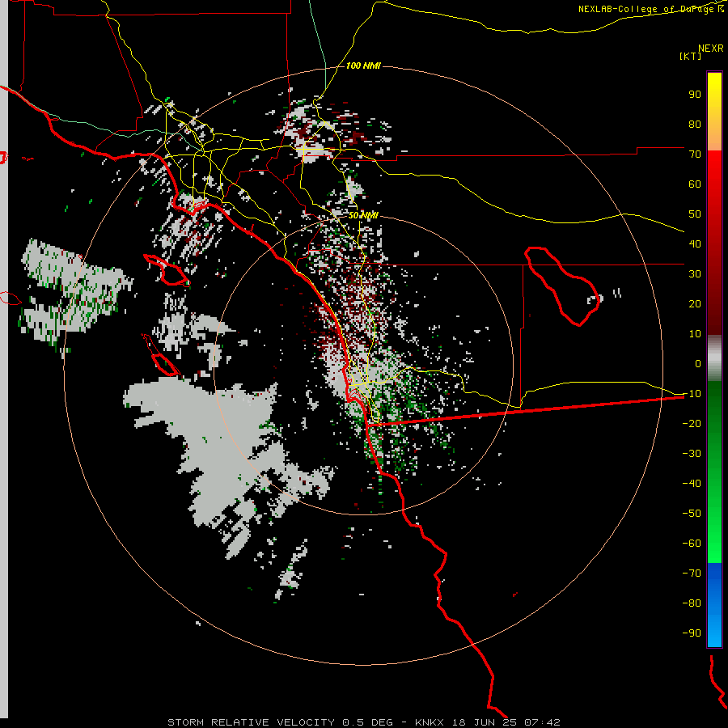Click the -10 scale value
Screen dimensions: 728x728
click(x=692, y=394)
